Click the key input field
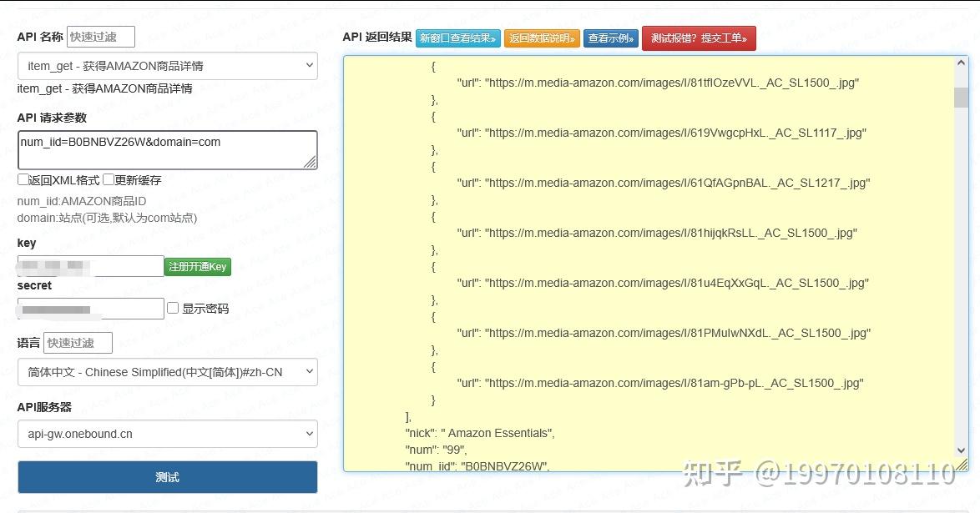Screen dimensions: 980x513 (x=91, y=266)
